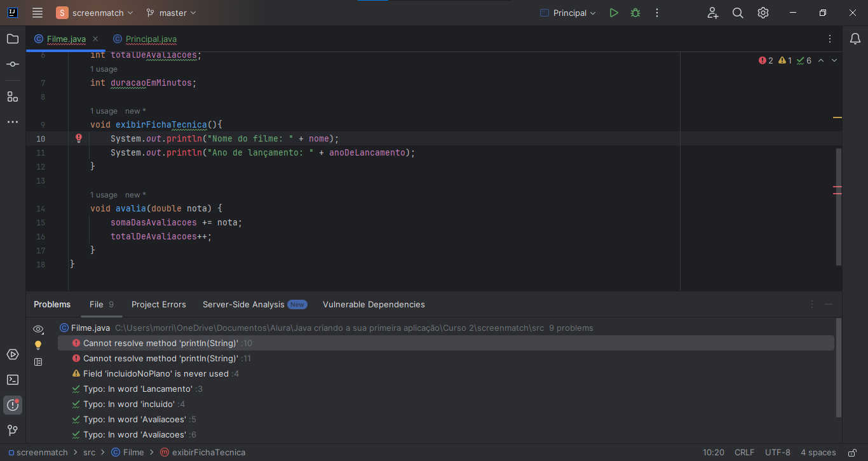Toggle Problems view options eye icon

(38, 329)
